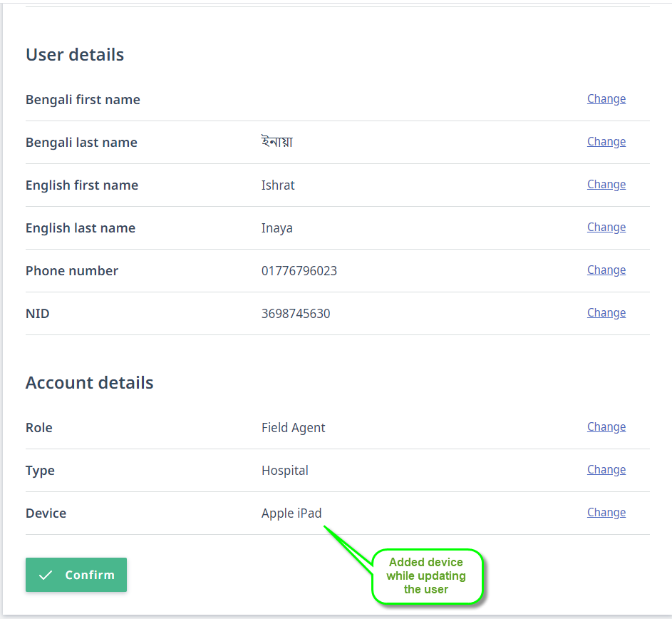This screenshot has width=672, height=619.
Task: Edit the English first name Ishrat
Action: [x=606, y=184]
